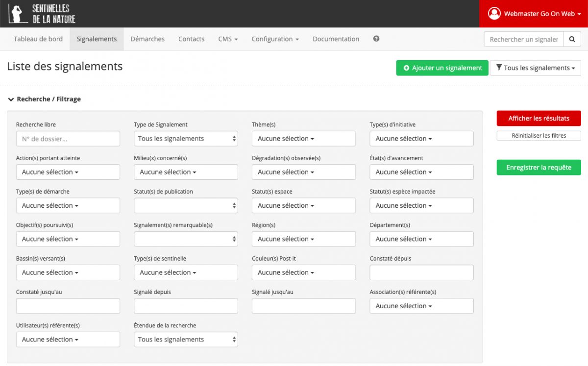Save the query with Enregistrer la requête
Viewport: 588px width, 366px height.
click(x=539, y=168)
